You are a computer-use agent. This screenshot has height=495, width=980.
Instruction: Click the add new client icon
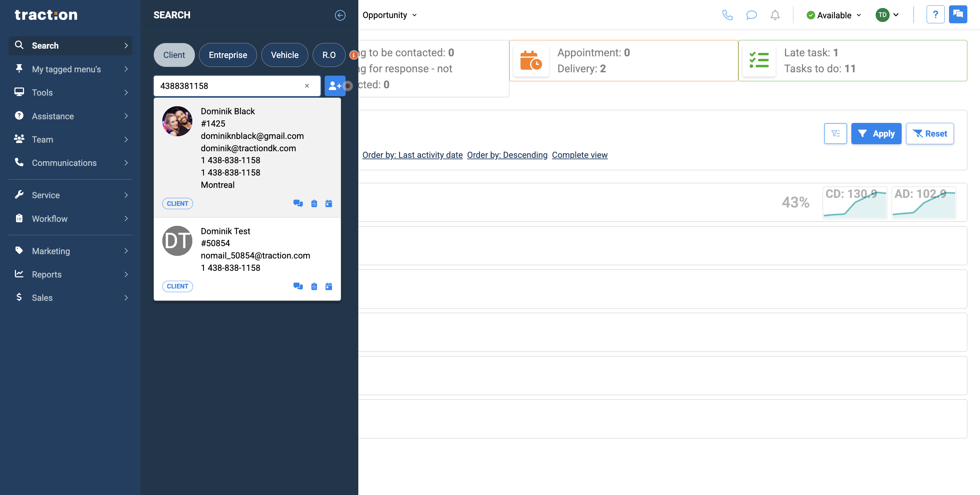click(x=334, y=86)
